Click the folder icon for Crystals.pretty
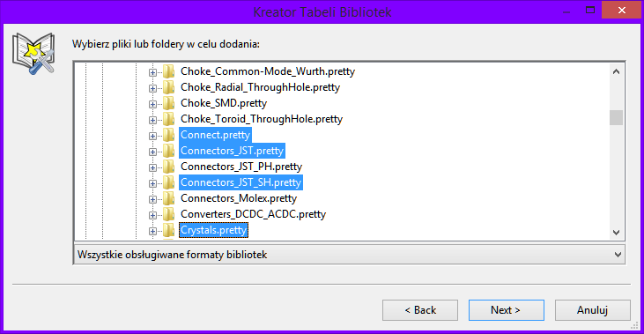 (168, 231)
